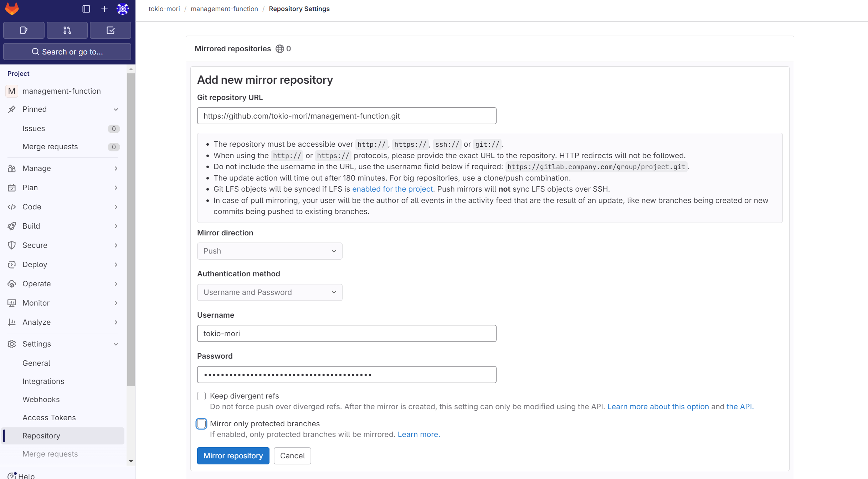The image size is (868, 479).
Task: Click the issues icon in the top bar
Action: pos(24,30)
